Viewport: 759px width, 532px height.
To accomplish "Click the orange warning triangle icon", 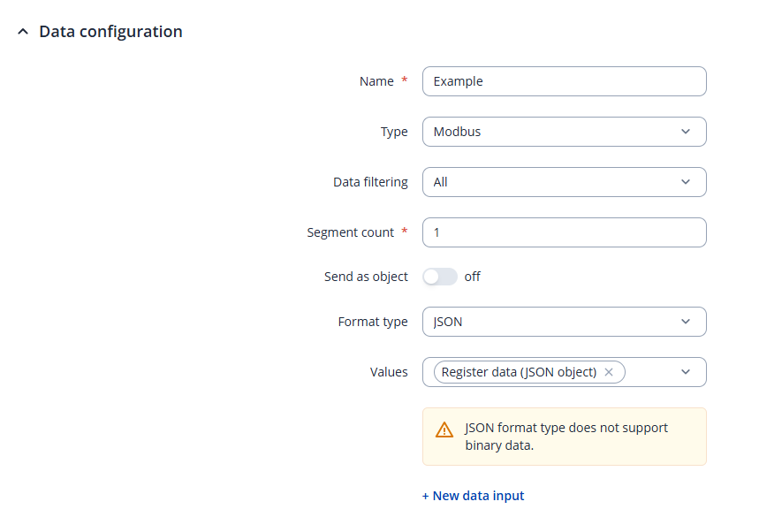I will pos(444,430).
